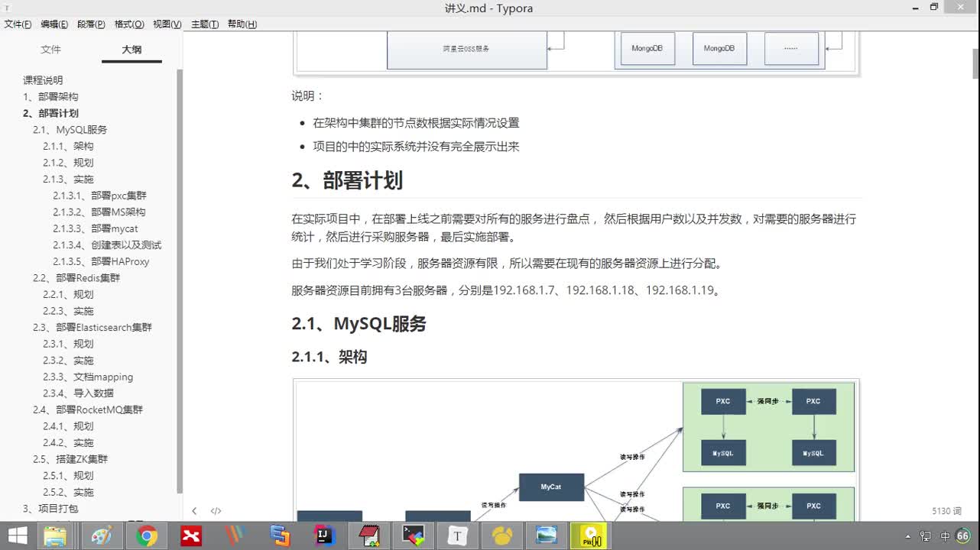Image resolution: width=980 pixels, height=550 pixels.
Task: Toggle source code mode icon
Action: tap(216, 511)
